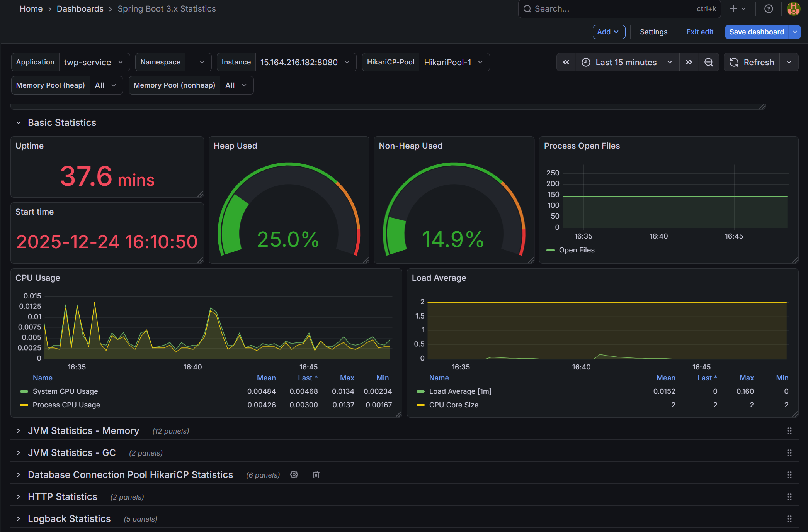The width and height of the screenshot is (808, 532).
Task: Shift time range forward with double-right arrows
Action: [689, 62]
